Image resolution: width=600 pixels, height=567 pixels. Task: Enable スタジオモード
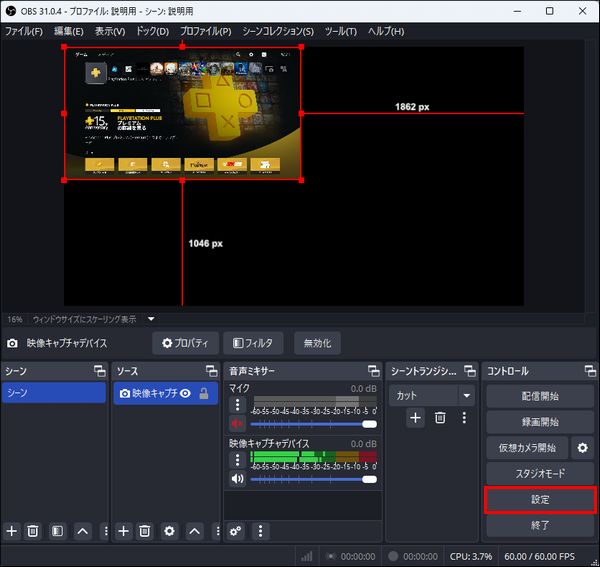tap(540, 473)
